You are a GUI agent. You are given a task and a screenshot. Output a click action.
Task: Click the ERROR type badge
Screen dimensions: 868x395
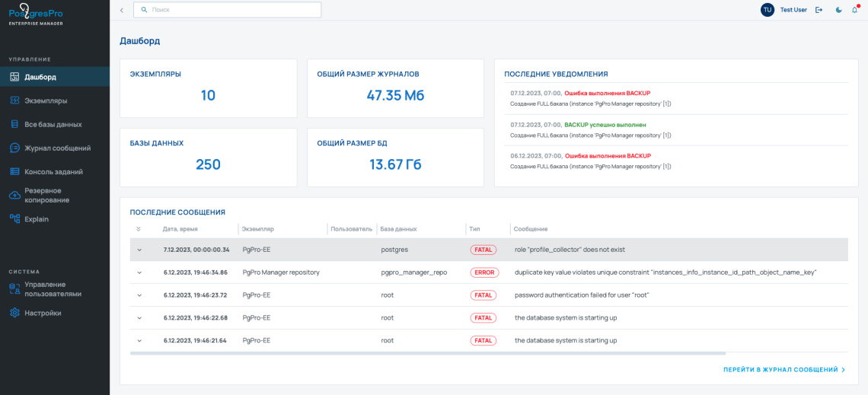[x=484, y=272]
